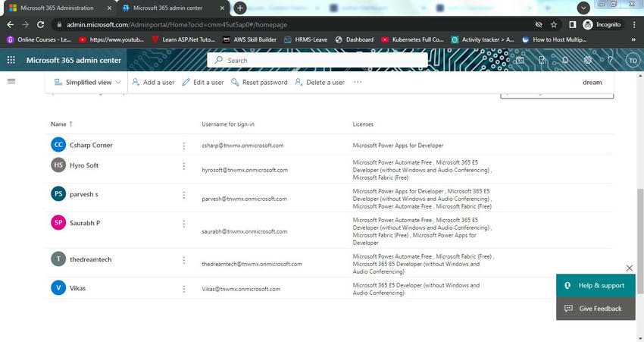
Task: Open HRMS-Leave bookmark
Action: [305, 39]
